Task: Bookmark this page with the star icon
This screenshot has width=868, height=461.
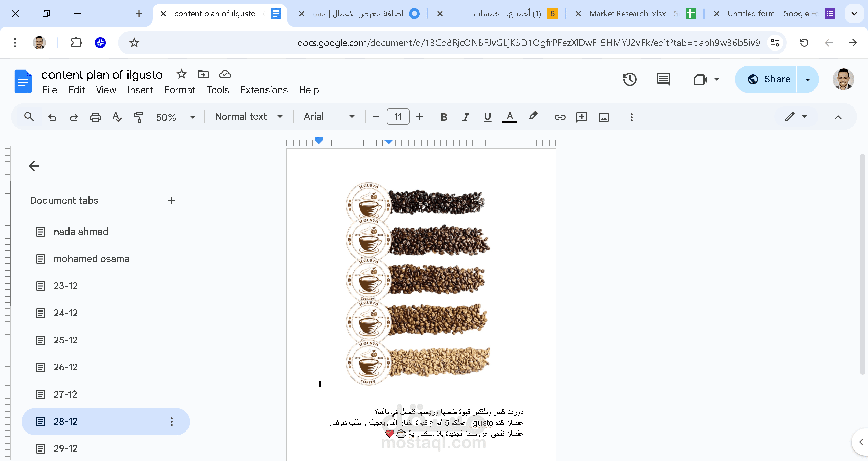Action: [x=134, y=43]
